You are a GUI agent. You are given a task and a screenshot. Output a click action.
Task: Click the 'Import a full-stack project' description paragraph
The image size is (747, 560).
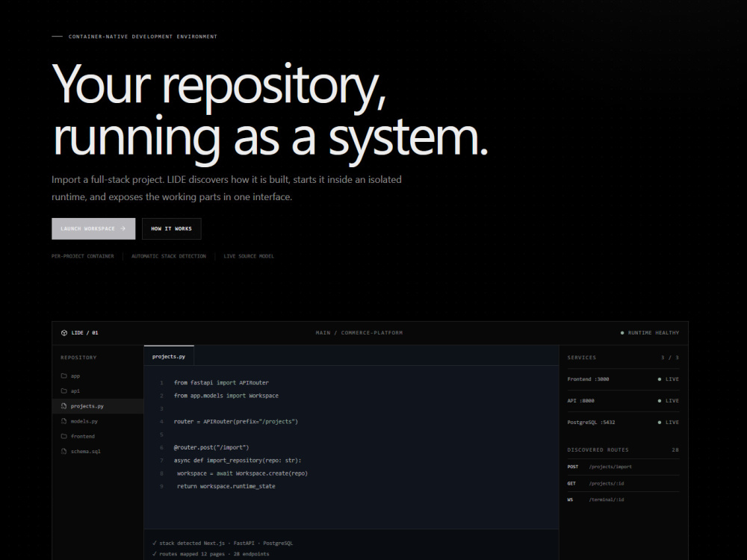click(x=227, y=188)
